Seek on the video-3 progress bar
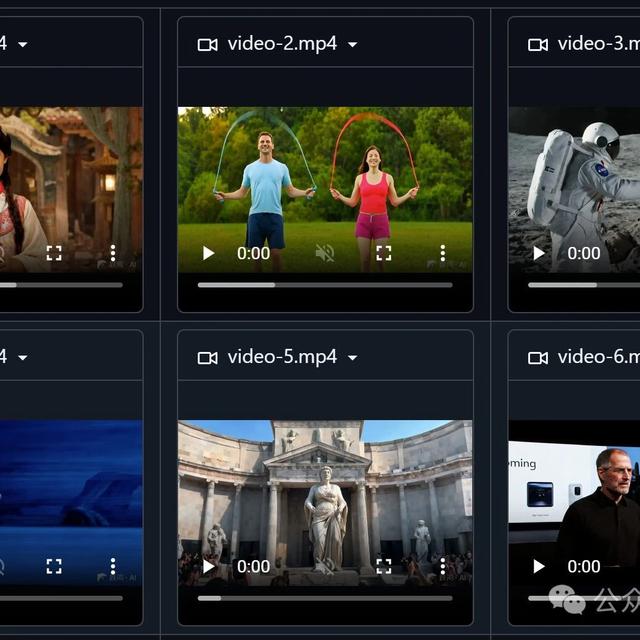Screen dimensions: 640x640 pos(584,285)
